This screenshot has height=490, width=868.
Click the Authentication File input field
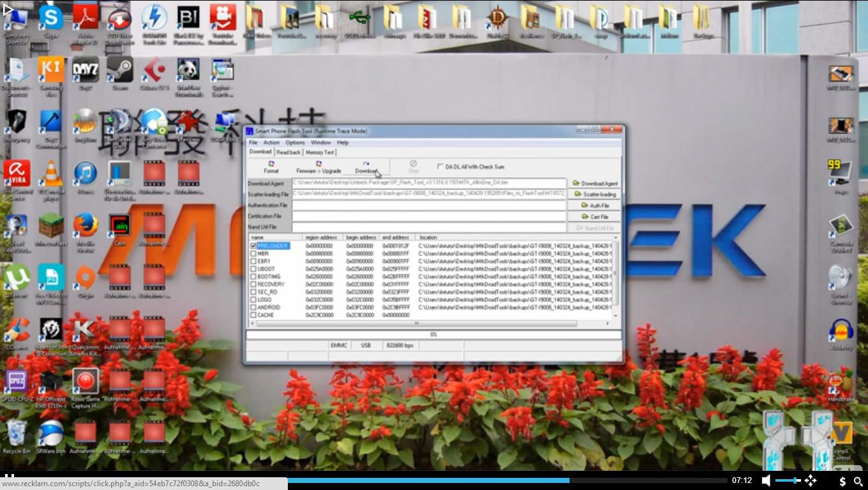pyautogui.click(x=429, y=205)
